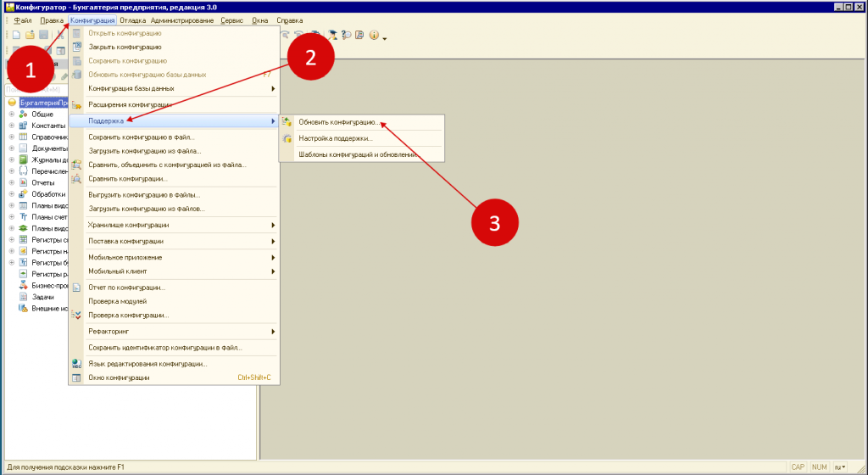Screen dimensions: 868x475
Task: Click the help search toolbar icon
Action: click(x=346, y=35)
